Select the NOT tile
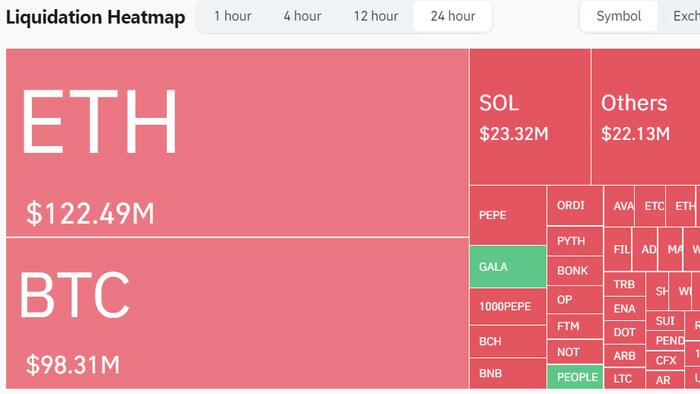 point(575,352)
